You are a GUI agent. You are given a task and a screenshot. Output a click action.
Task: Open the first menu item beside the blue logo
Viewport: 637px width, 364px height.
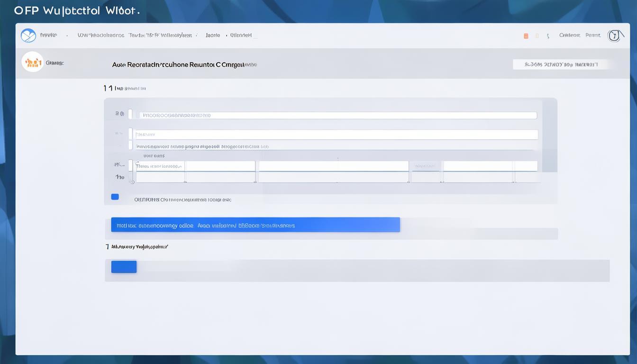click(48, 36)
